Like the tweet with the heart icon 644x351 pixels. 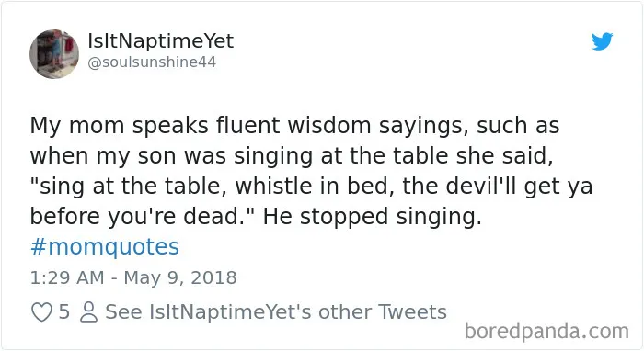pyautogui.click(x=42, y=312)
